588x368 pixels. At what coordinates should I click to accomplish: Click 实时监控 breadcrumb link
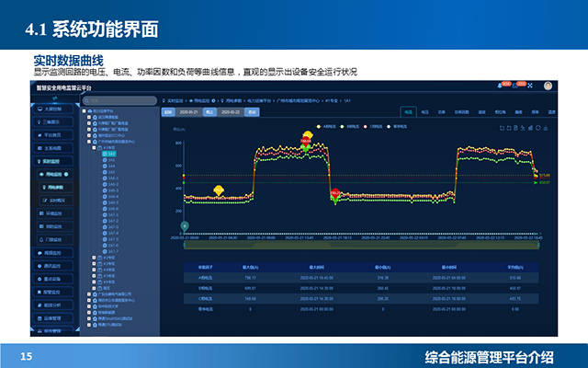pos(175,100)
